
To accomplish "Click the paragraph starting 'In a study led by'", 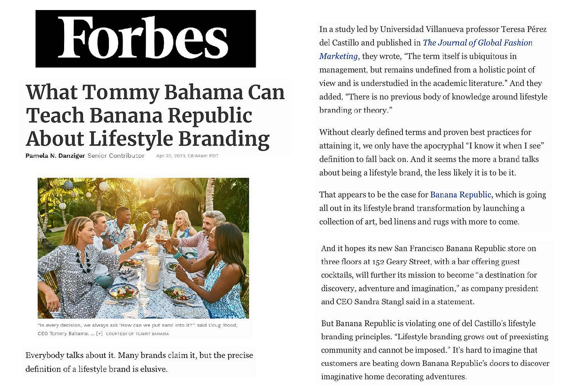I will click(433, 70).
